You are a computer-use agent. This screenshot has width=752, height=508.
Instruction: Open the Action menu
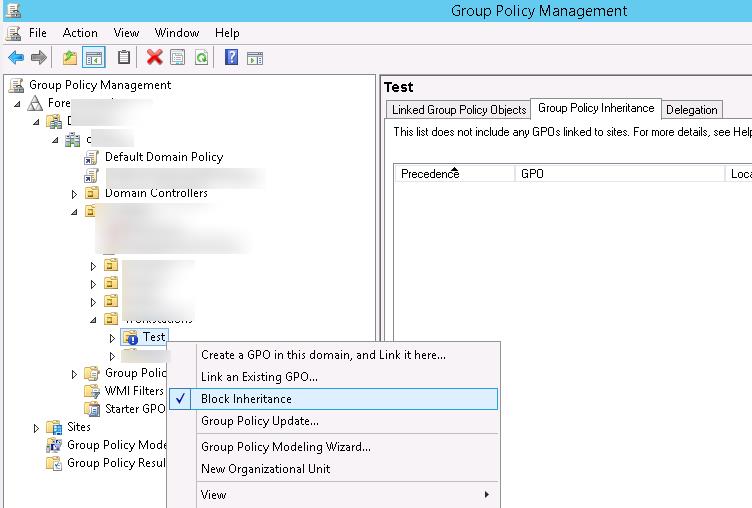(80, 33)
